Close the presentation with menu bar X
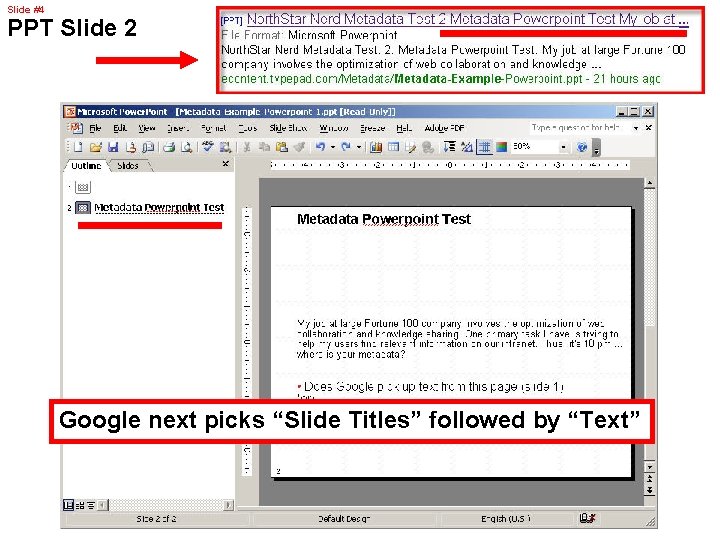 [648, 128]
